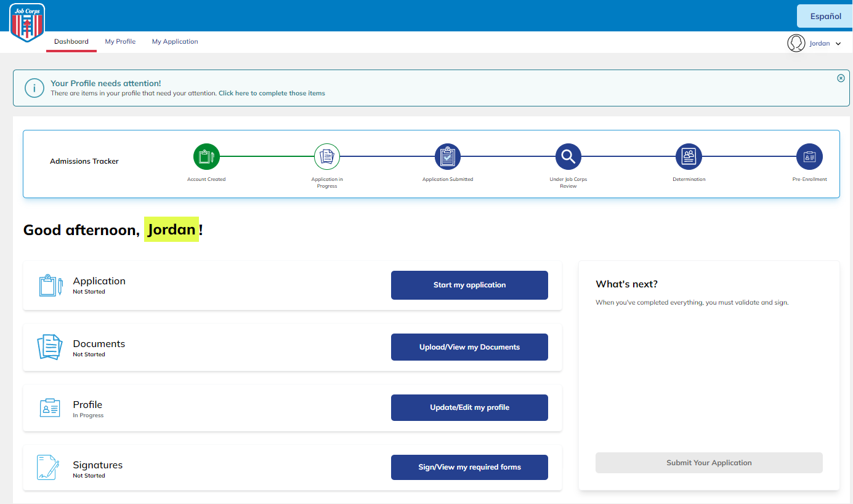
Task: Click the Under Job Corps Review magnifier icon
Action: (568, 157)
